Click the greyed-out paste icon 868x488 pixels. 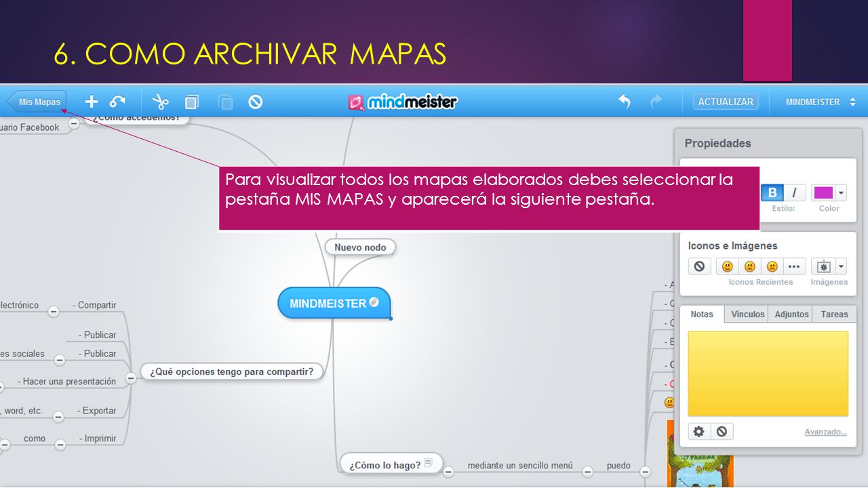(x=225, y=102)
